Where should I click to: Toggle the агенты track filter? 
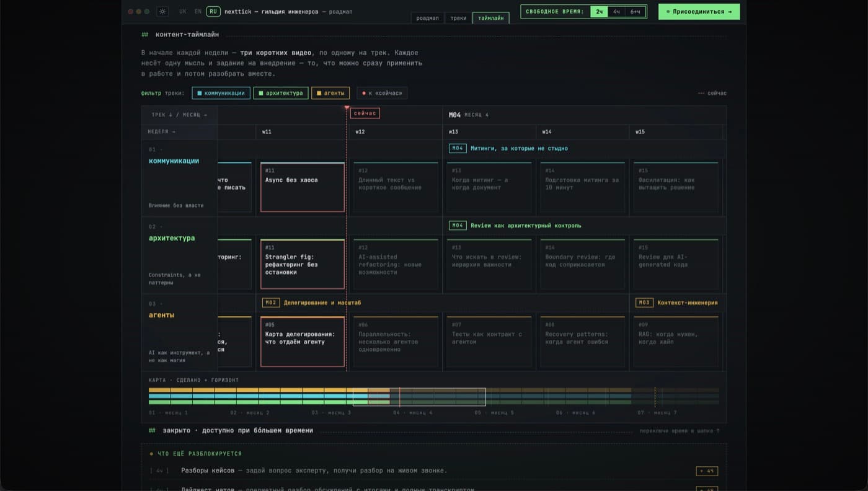pyautogui.click(x=330, y=93)
